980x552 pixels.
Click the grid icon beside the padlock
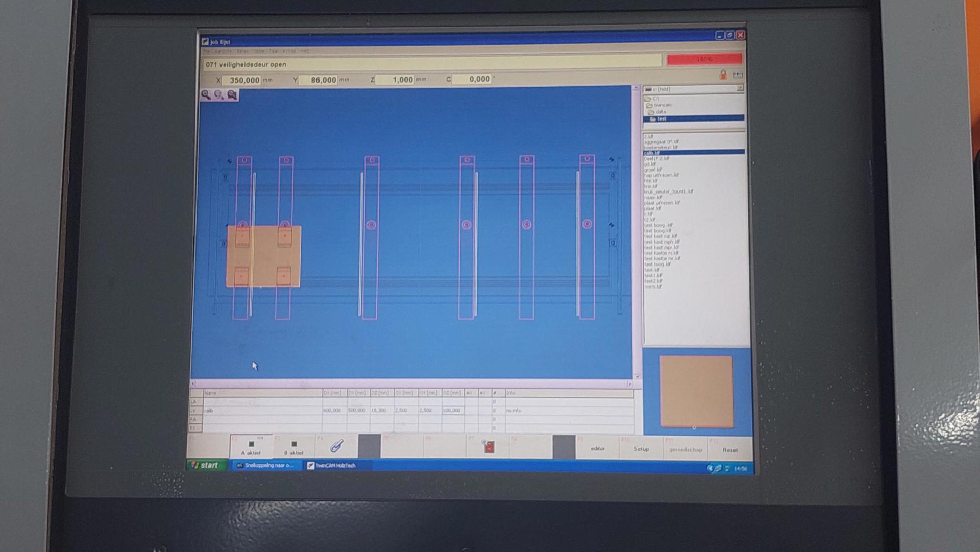738,75
